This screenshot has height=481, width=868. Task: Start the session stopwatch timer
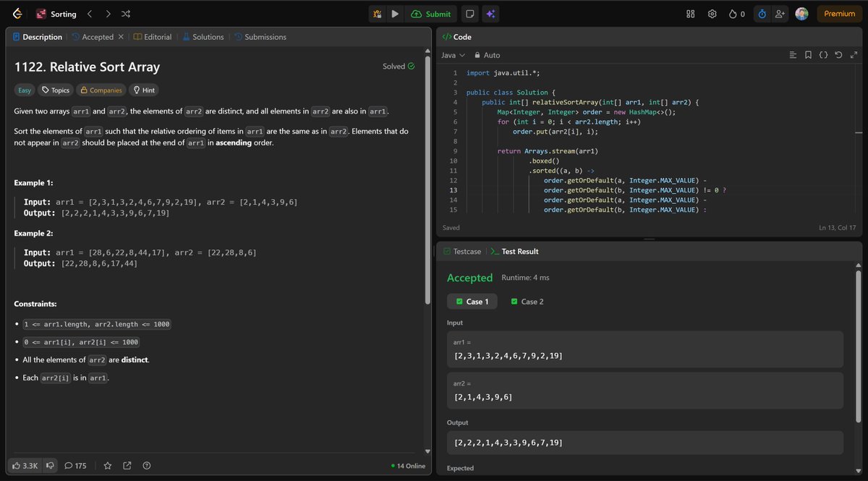[763, 13]
